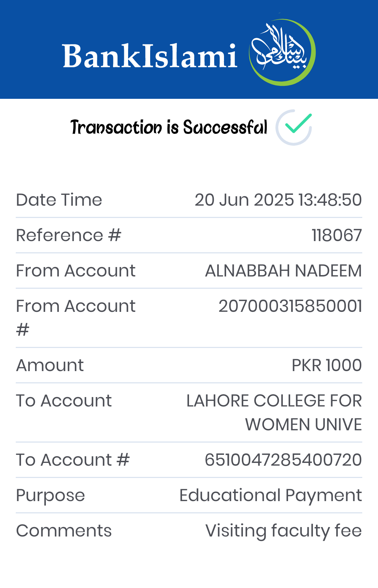
Task: Click the amount value PKR 1000
Action: pos(327,365)
